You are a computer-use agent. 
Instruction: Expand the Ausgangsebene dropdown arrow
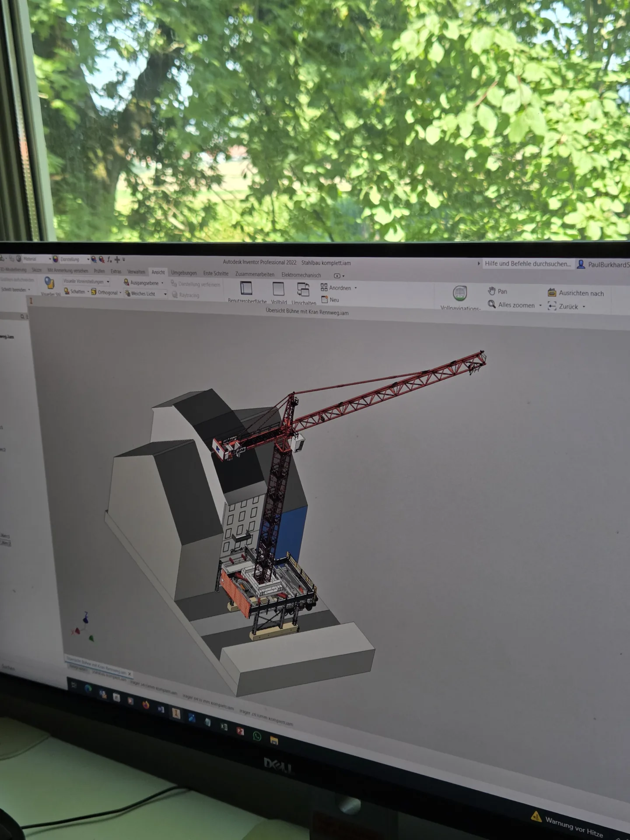(162, 283)
